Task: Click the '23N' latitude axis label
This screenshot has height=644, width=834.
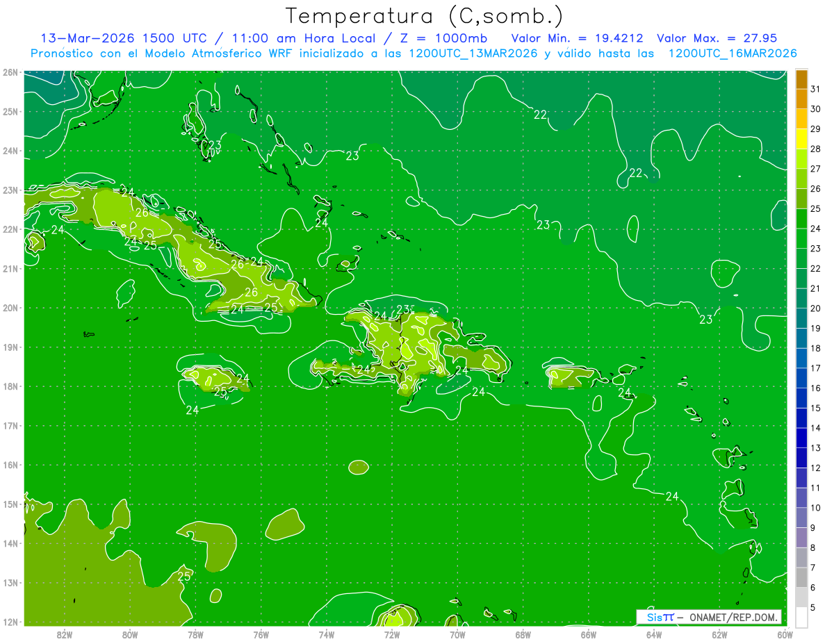Action: coord(10,190)
